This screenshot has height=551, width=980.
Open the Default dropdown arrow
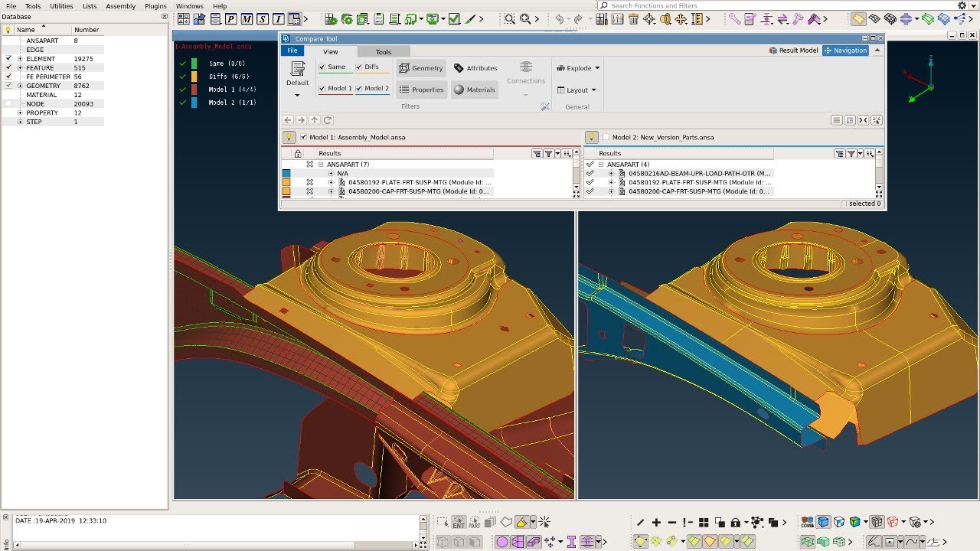click(297, 96)
